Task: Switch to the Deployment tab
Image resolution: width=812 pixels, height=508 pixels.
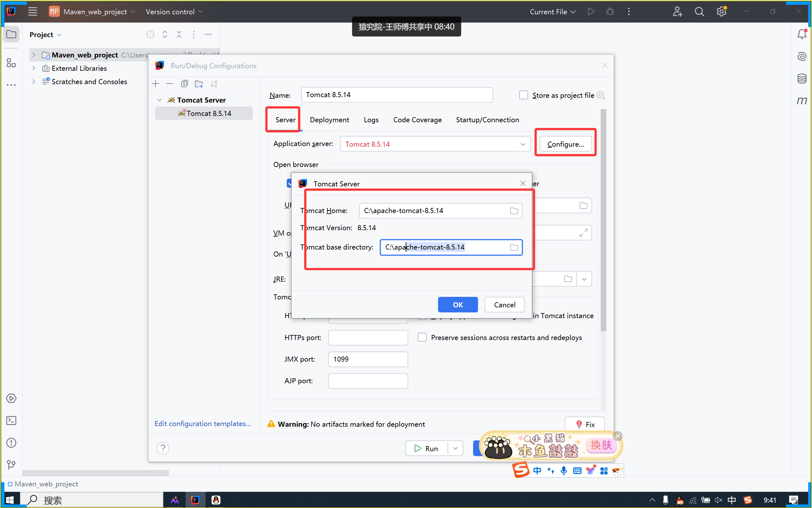Action: [329, 120]
